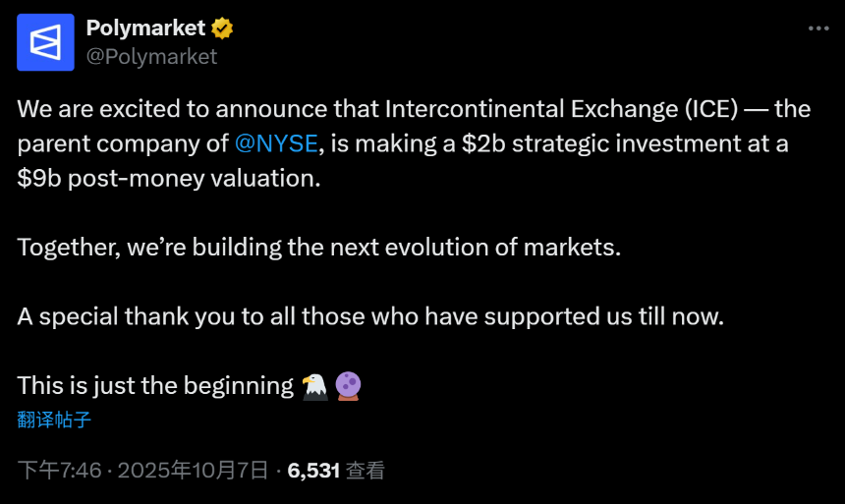Open the three-dot more options menu
This screenshot has height=504, width=845.
(817, 28)
